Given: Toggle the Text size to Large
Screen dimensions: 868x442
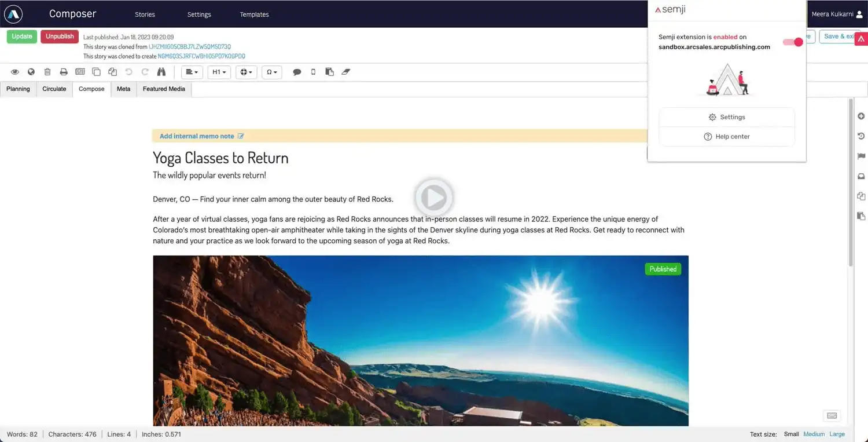Looking at the screenshot, I should (x=837, y=433).
